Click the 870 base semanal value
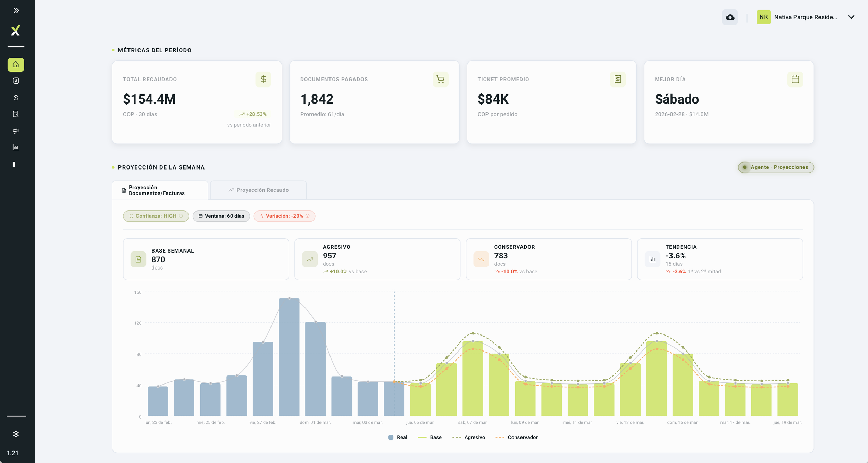Viewport: 868px width, 463px height. tap(158, 259)
